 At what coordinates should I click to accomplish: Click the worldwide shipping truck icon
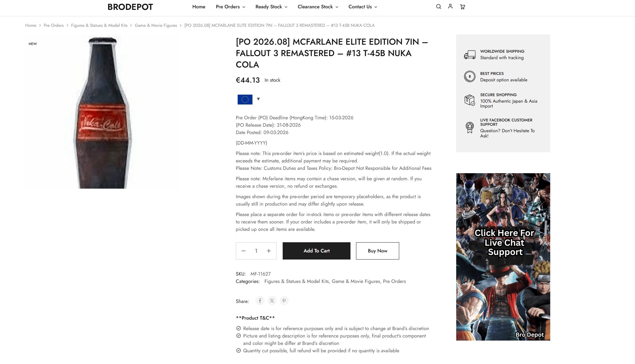click(469, 55)
